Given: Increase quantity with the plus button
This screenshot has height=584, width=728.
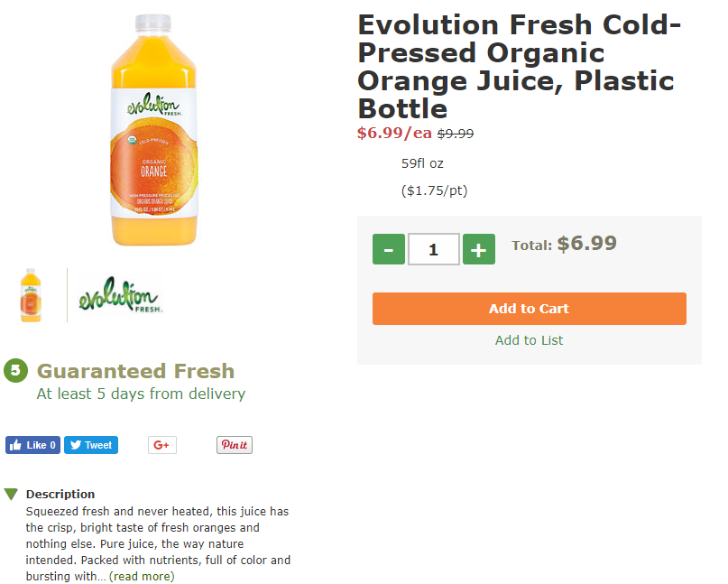Looking at the screenshot, I should point(479,249).
